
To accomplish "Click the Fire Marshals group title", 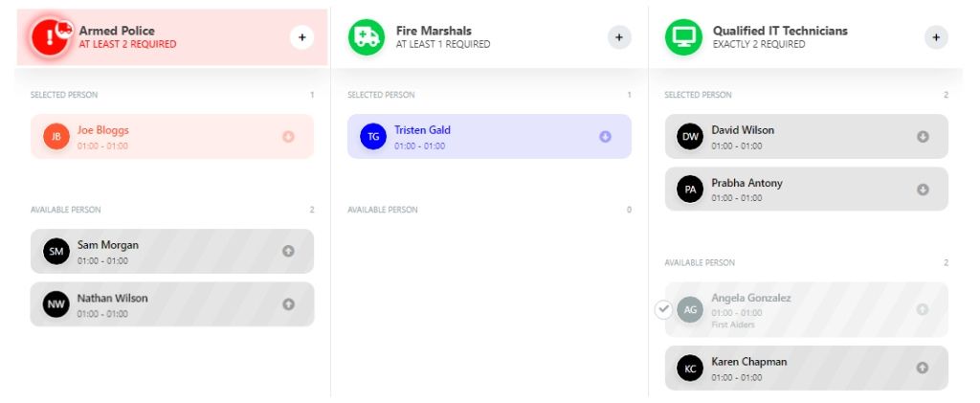I will click(x=434, y=31).
